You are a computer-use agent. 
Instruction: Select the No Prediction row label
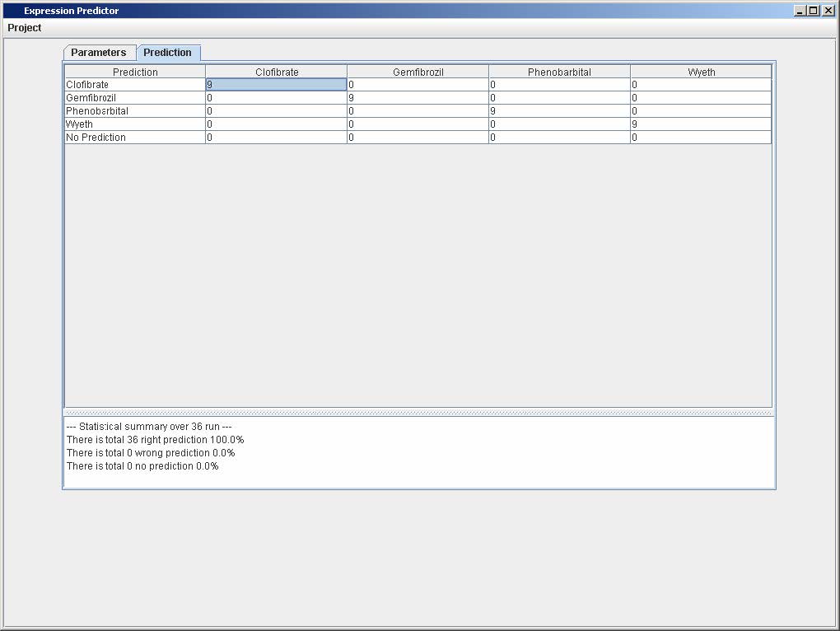(135, 137)
